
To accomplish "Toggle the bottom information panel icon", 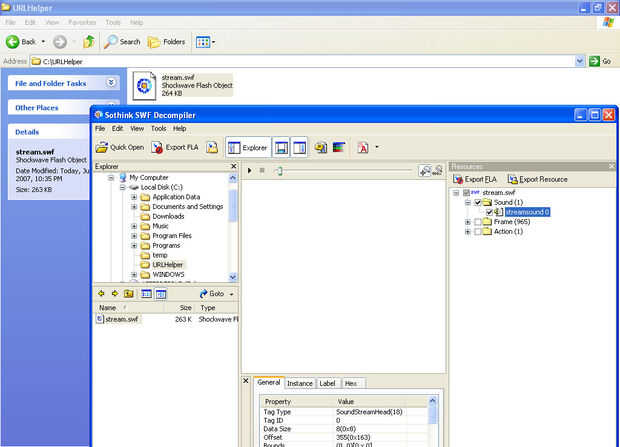I will coord(281,148).
